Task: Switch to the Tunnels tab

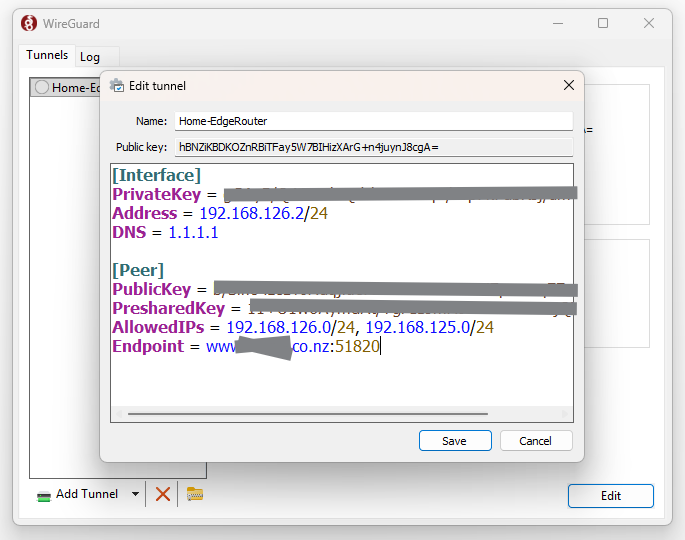Action: click(x=47, y=56)
